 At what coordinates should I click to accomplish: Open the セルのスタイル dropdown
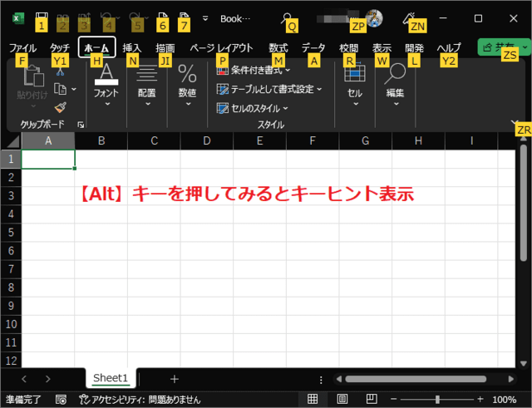click(253, 108)
